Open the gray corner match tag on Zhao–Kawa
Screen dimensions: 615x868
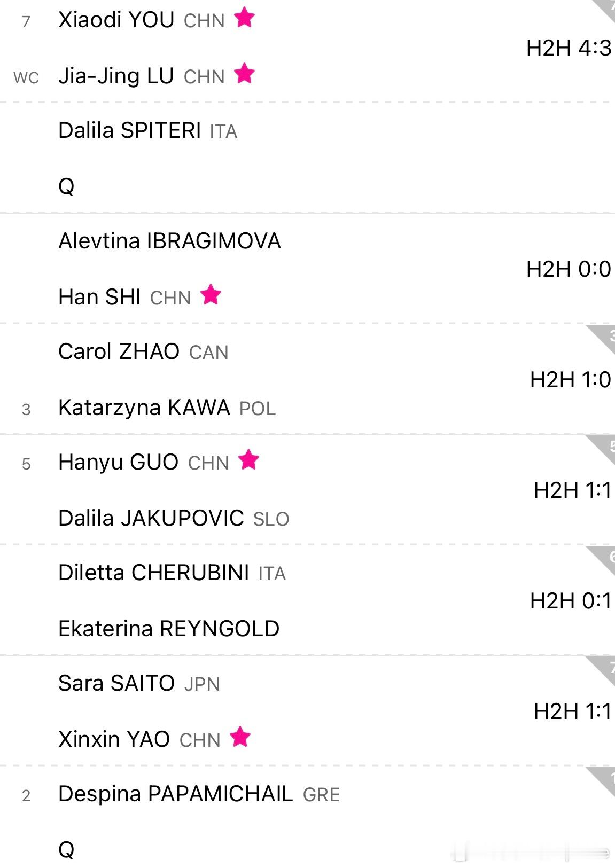pos(604,336)
